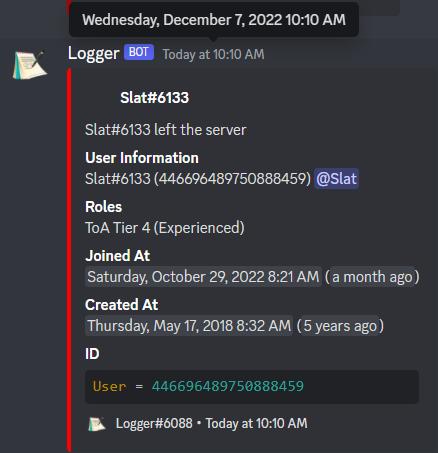The width and height of the screenshot is (438, 453).
Task: Click the user ID in User Information line
Action: pos(232,179)
